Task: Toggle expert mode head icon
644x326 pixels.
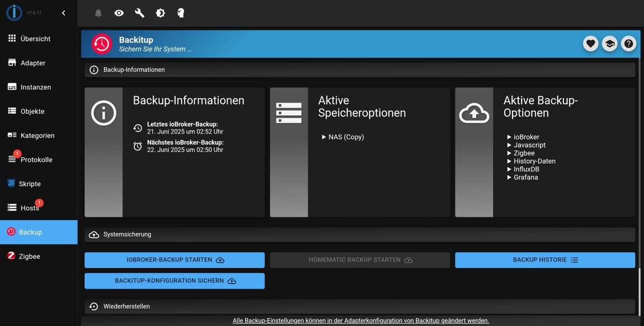Action: pyautogui.click(x=181, y=13)
